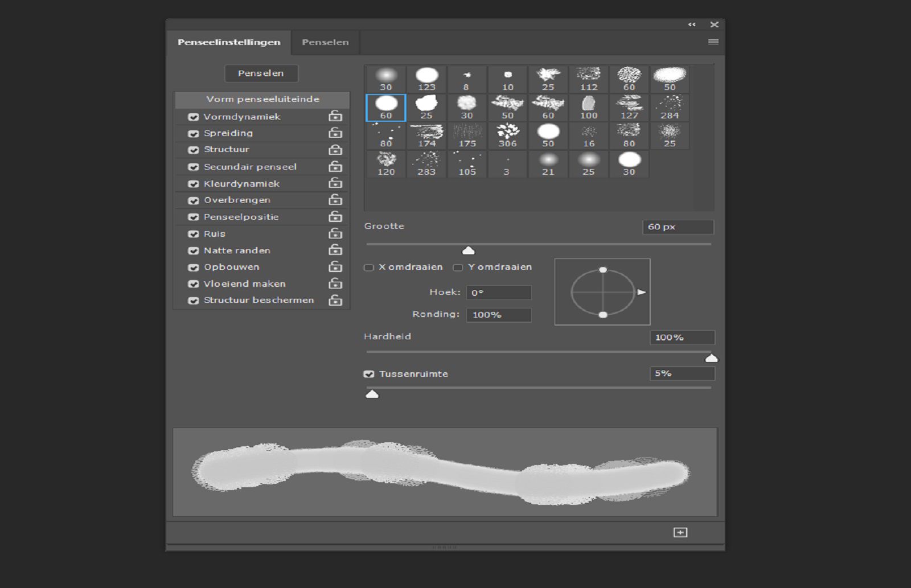The image size is (911, 588).
Task: Lock the Natte randen setting
Action: tap(335, 250)
